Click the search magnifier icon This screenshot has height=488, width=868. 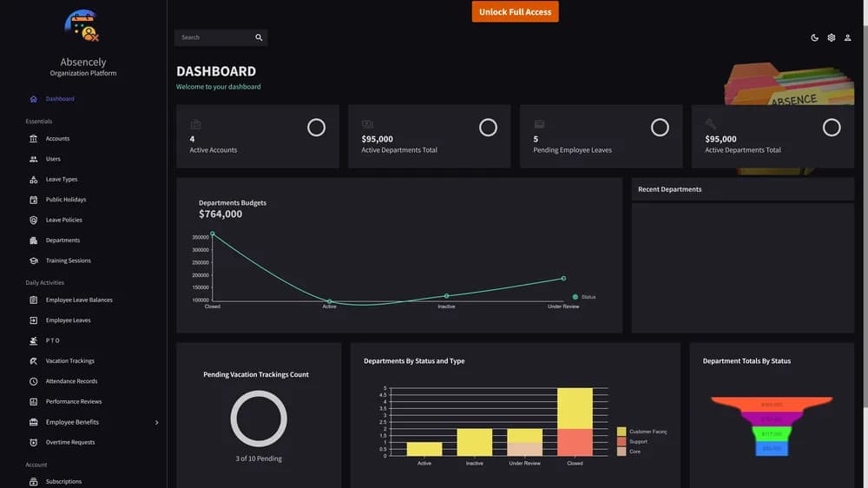pyautogui.click(x=259, y=37)
